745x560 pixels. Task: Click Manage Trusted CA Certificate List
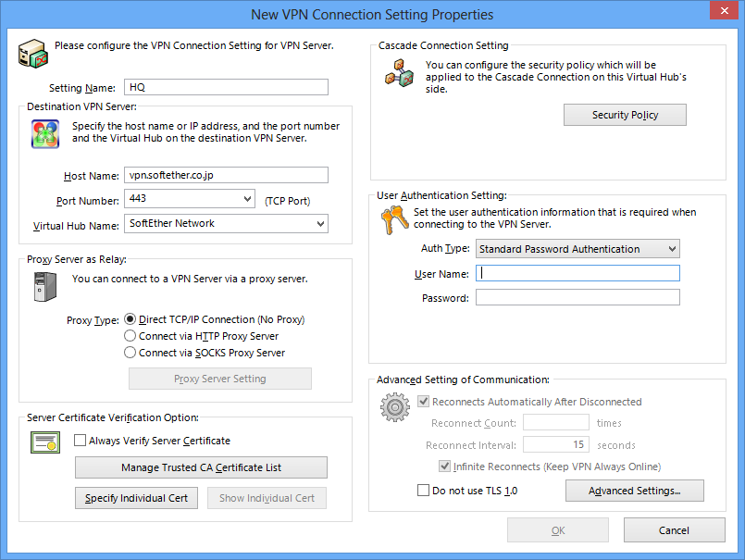201,467
